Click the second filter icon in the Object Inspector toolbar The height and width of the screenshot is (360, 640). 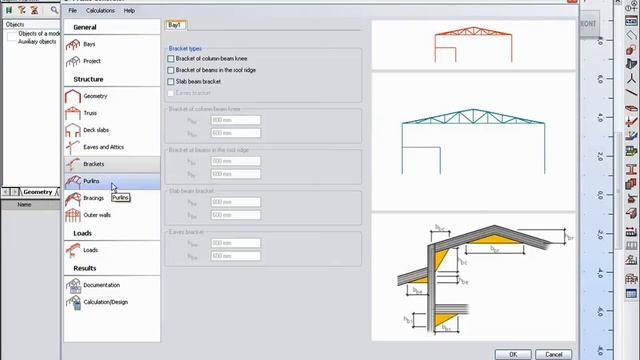tap(22, 10)
